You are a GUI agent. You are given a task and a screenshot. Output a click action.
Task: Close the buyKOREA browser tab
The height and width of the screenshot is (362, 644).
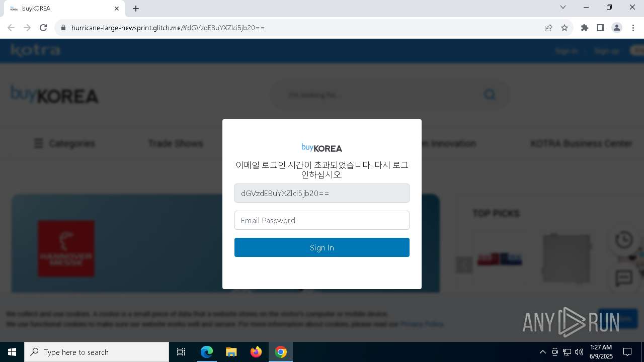[x=117, y=9]
